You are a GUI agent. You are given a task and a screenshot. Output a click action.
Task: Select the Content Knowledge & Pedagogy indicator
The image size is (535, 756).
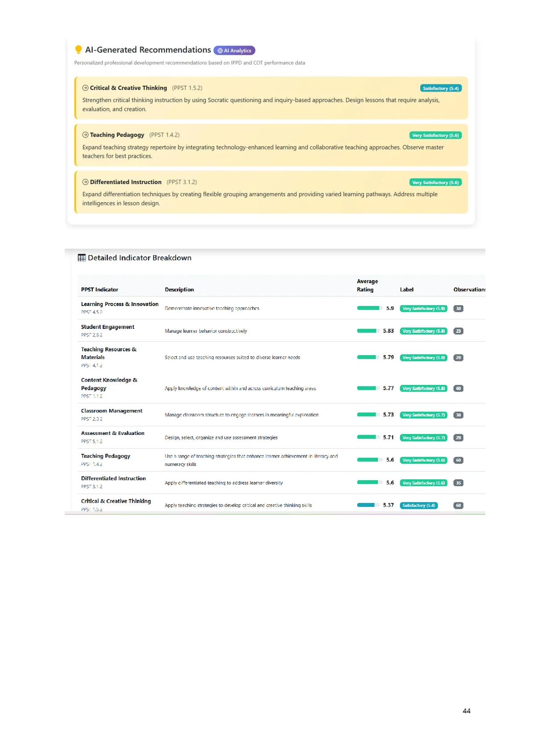point(109,384)
